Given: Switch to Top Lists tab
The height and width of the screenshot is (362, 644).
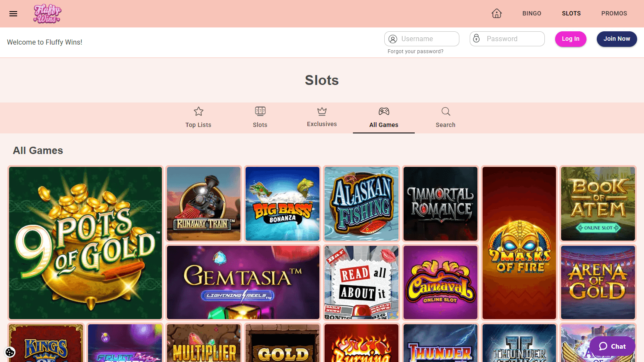Looking at the screenshot, I should tap(198, 118).
